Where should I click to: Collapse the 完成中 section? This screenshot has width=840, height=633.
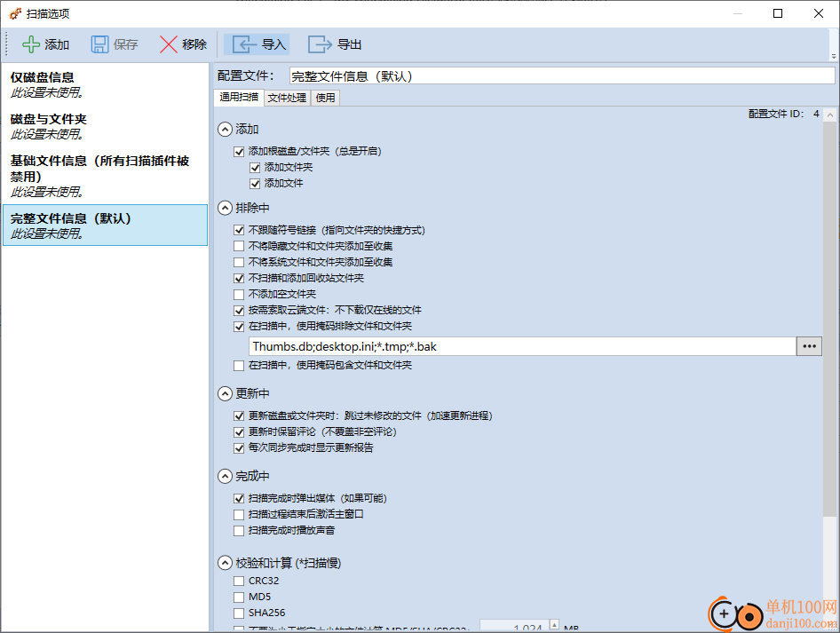pos(225,476)
